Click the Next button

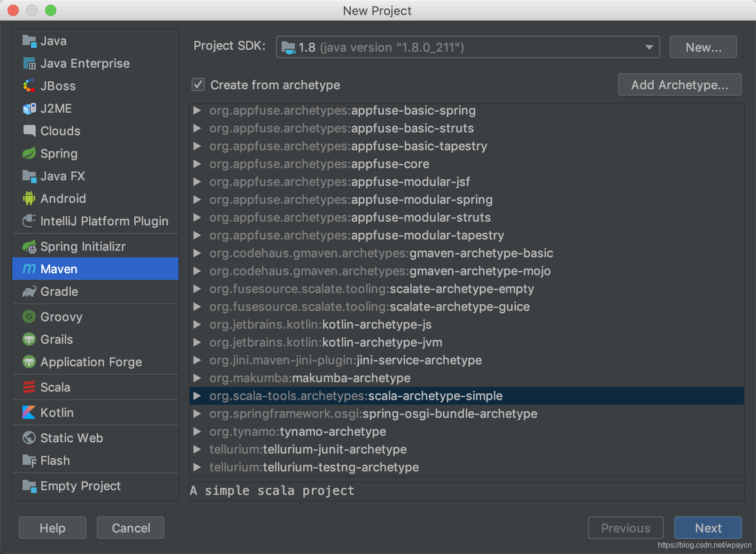[x=708, y=528]
